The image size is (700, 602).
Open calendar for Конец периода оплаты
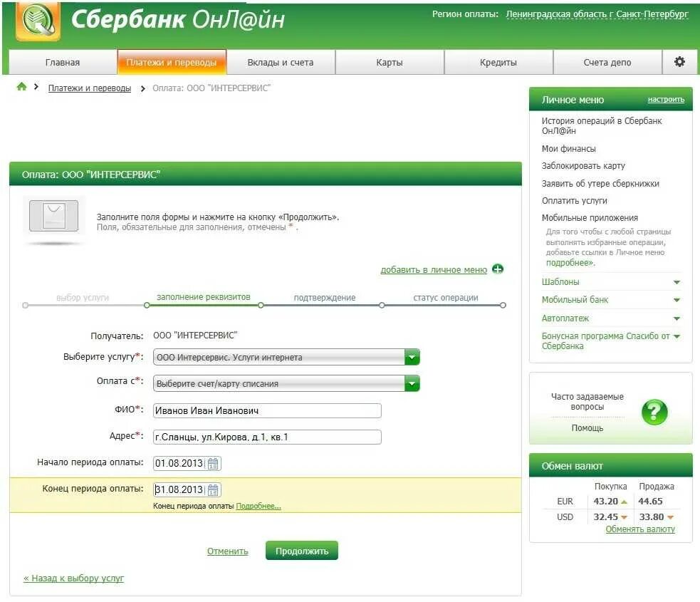point(213,490)
